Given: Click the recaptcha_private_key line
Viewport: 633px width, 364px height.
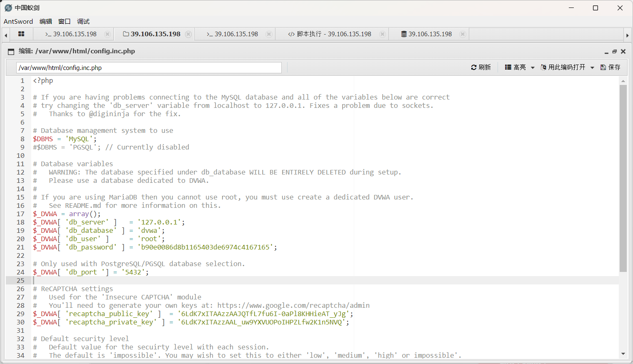Looking at the screenshot, I should pyautogui.click(x=191, y=322).
